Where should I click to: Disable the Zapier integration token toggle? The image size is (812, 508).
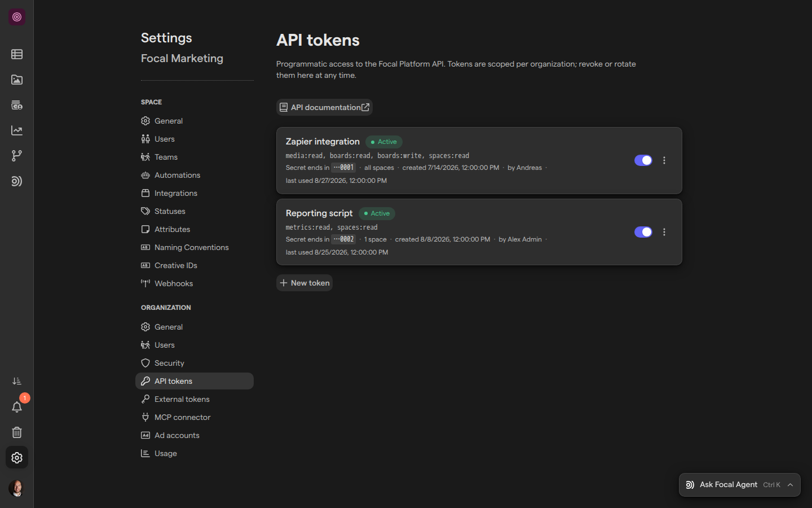(x=643, y=160)
